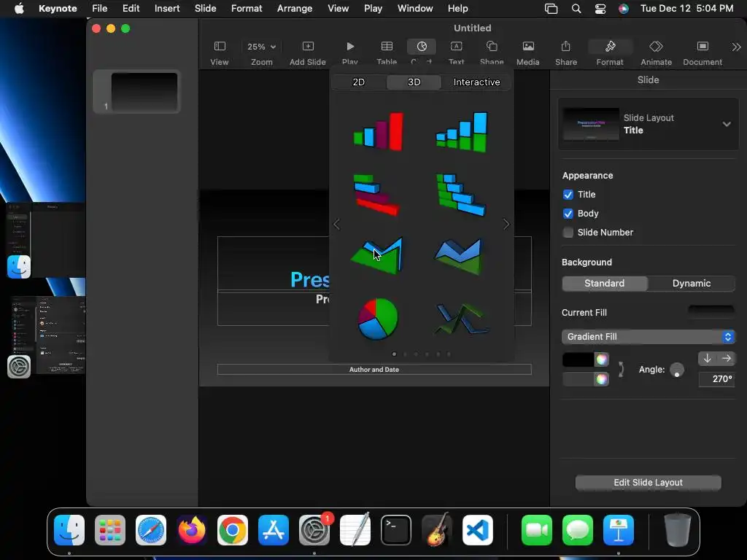Select the 3D pie chart

[x=378, y=319]
